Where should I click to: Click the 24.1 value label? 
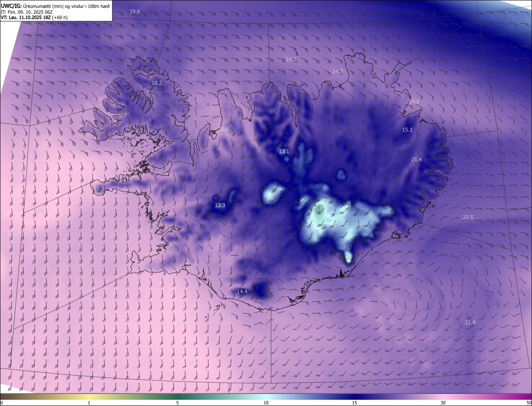coord(291,59)
